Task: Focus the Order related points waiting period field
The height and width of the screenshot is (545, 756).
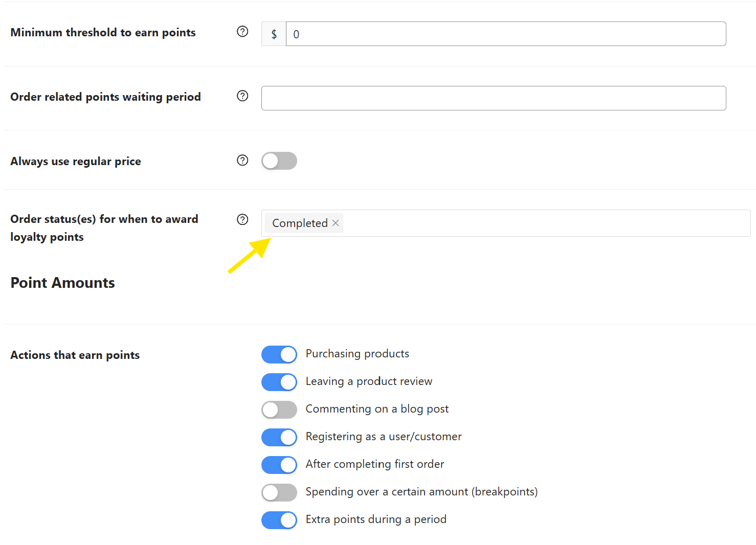Action: 493,98
